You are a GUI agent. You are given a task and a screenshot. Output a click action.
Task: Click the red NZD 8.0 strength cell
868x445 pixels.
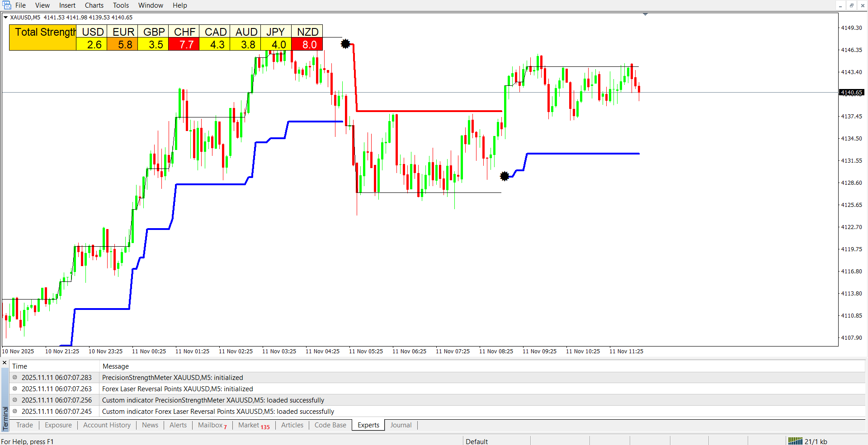click(x=307, y=44)
